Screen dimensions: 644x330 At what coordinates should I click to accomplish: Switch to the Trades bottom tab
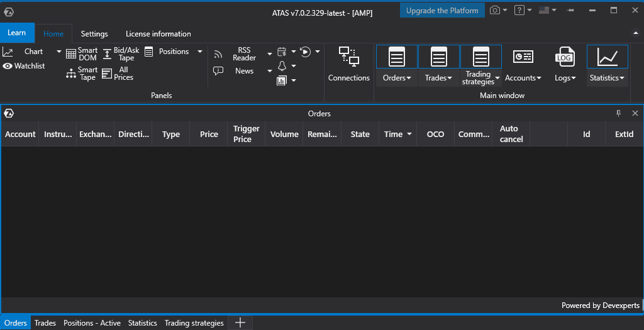pos(45,323)
